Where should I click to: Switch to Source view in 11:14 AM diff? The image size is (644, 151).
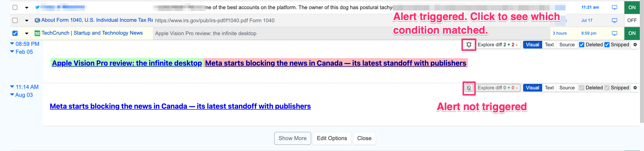tap(567, 88)
